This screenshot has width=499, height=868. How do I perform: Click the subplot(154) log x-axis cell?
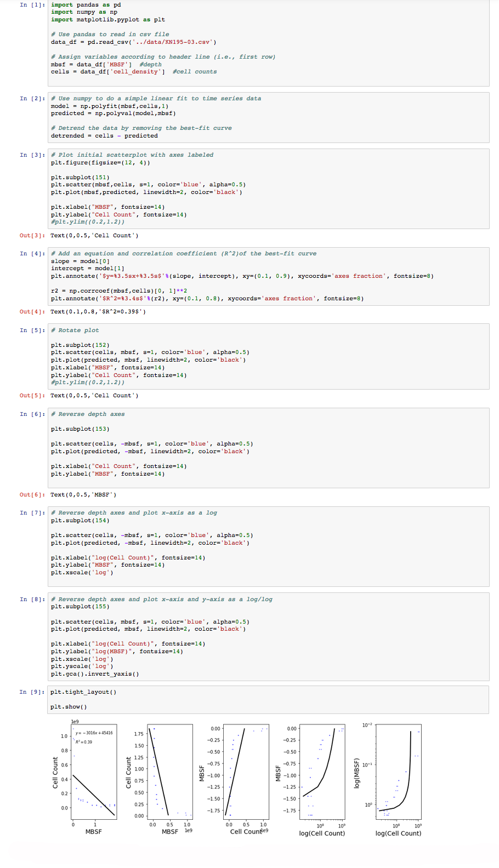pos(269,546)
